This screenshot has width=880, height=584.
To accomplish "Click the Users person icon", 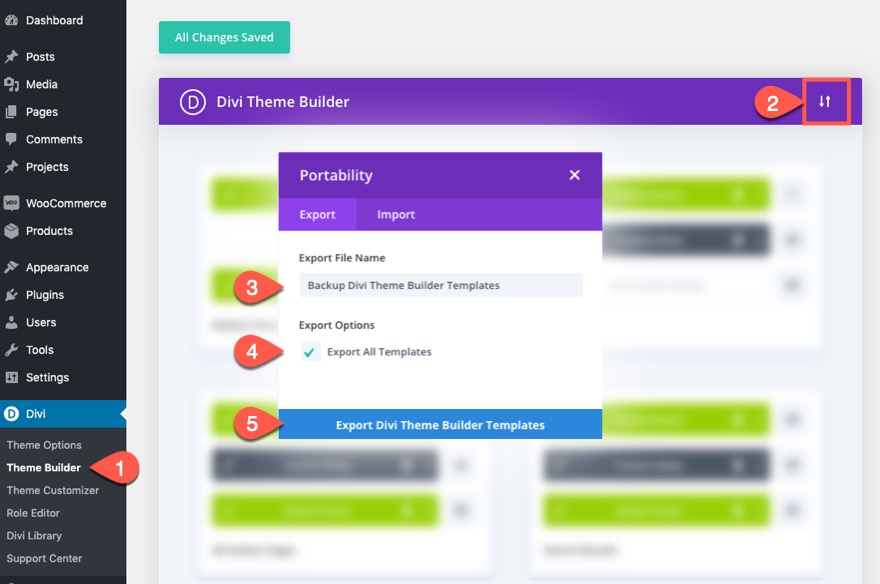I will pyautogui.click(x=11, y=322).
